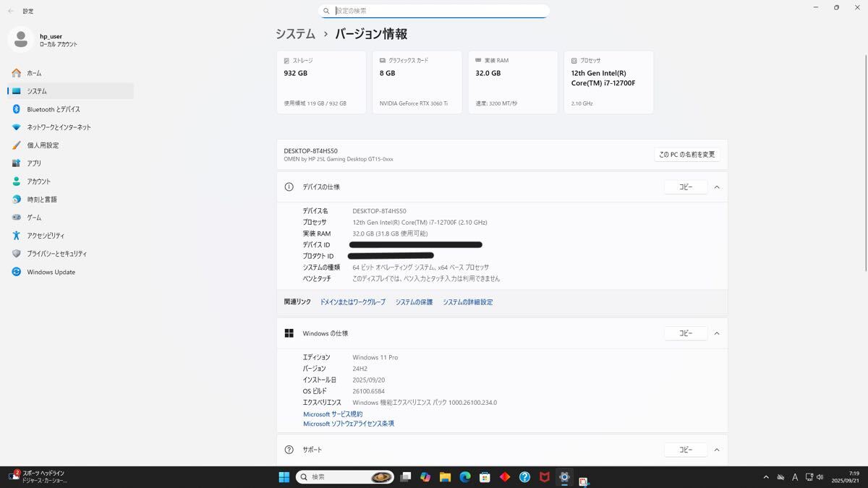Click the Windows 11 Pro edition text
Image resolution: width=868 pixels, height=488 pixels.
(375, 357)
